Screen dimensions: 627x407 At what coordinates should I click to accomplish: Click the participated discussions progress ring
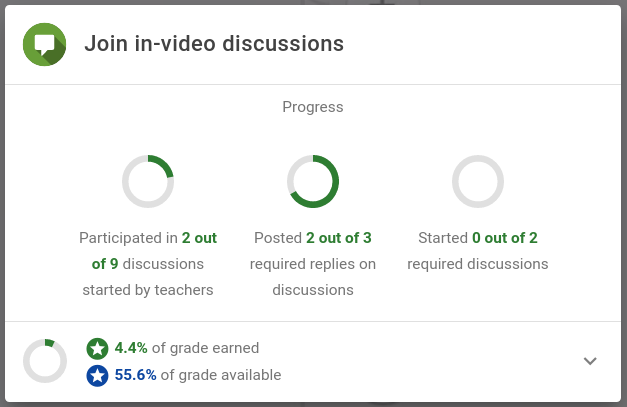click(148, 181)
